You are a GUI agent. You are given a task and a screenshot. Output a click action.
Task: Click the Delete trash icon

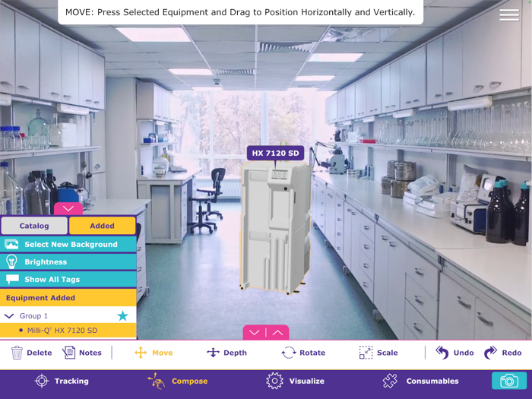[17, 353]
